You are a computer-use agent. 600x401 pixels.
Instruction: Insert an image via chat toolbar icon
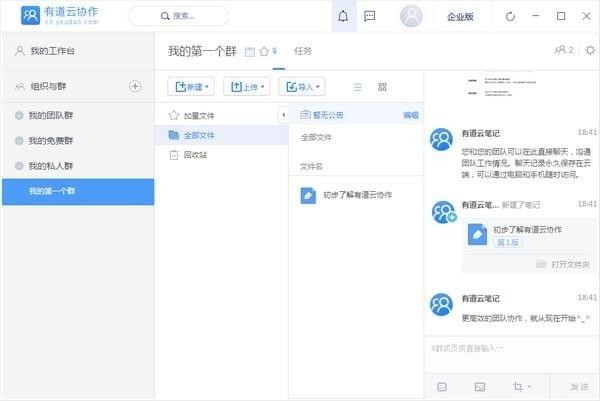[480, 386]
